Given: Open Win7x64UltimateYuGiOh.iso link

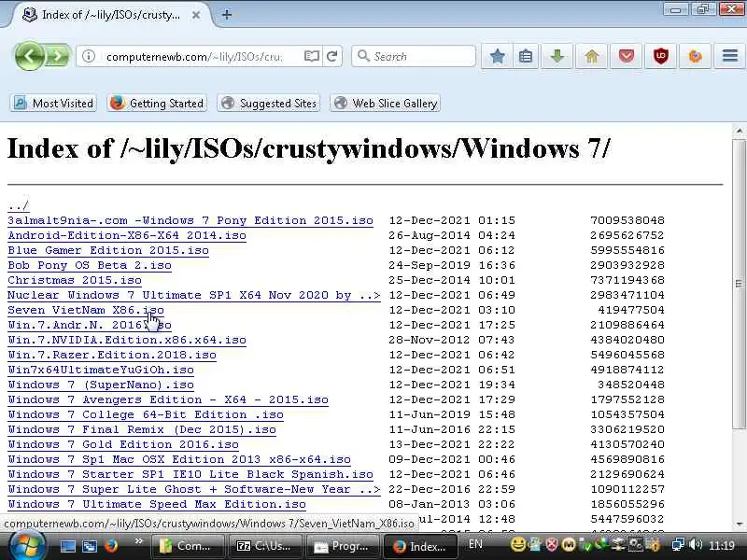Looking at the screenshot, I should [101, 370].
